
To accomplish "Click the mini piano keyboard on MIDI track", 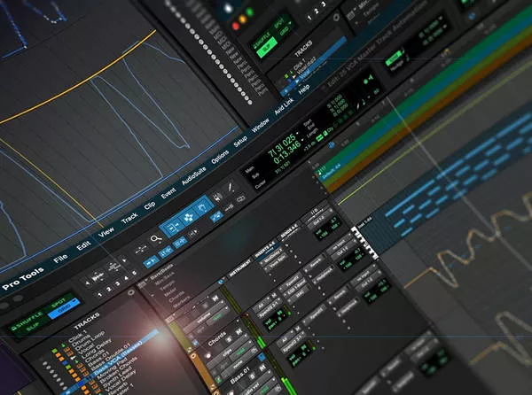I will (x=365, y=244).
